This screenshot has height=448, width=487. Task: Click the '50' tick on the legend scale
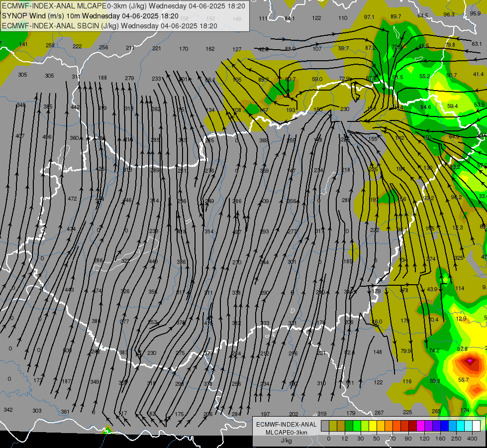point(377,439)
